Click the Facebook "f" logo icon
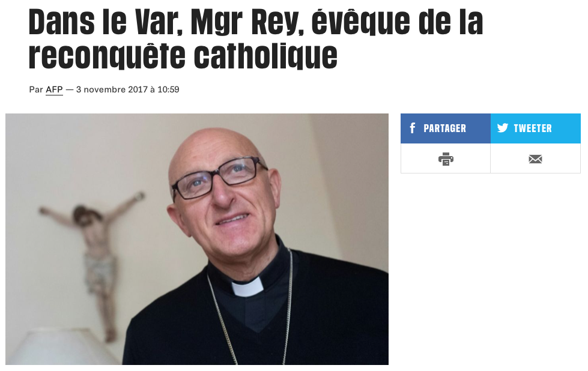The height and width of the screenshot is (371, 588). click(412, 128)
